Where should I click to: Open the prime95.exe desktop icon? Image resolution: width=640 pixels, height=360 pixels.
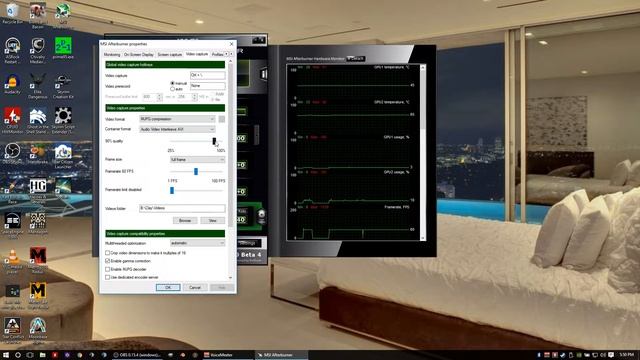(63, 48)
